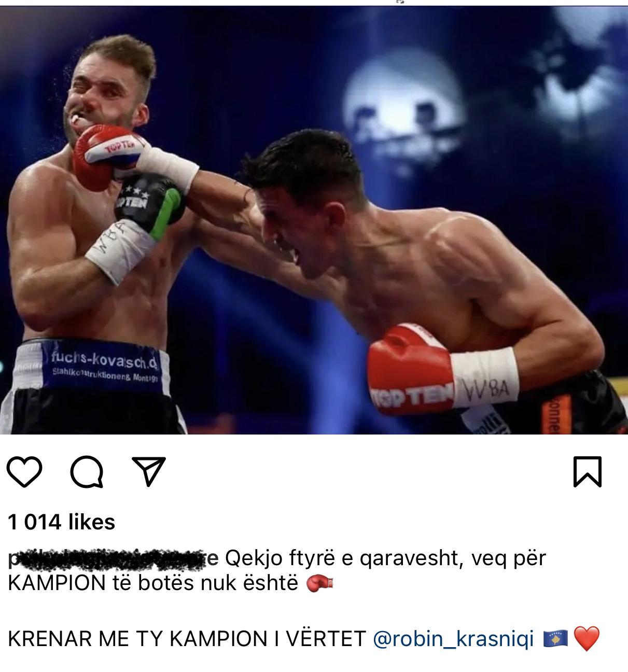
Task: Open comments via the speech bubble icon
Action: coord(87,471)
